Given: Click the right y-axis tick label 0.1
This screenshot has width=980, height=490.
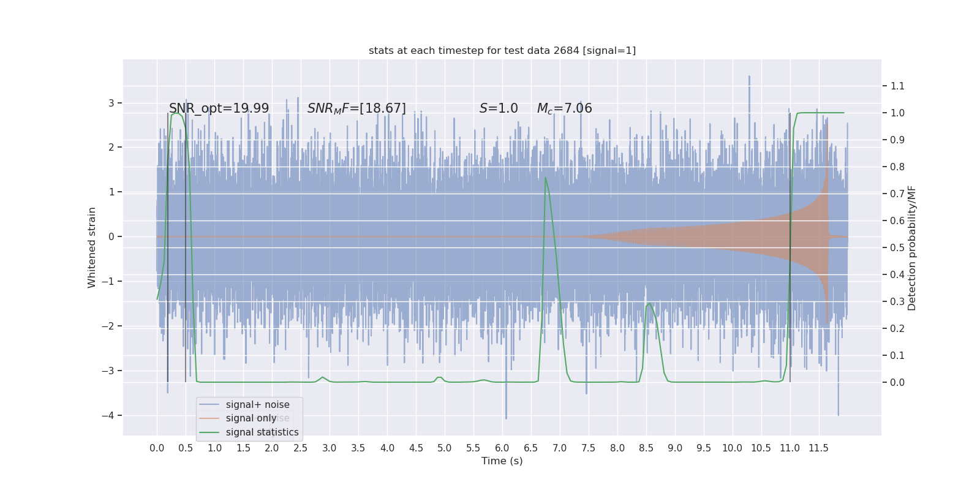Looking at the screenshot, I should click(x=897, y=355).
